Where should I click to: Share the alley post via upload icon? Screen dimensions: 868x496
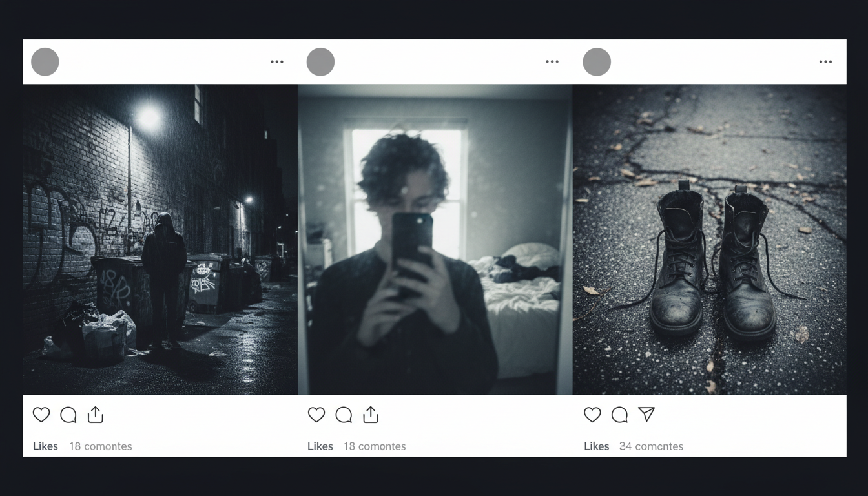tap(96, 415)
